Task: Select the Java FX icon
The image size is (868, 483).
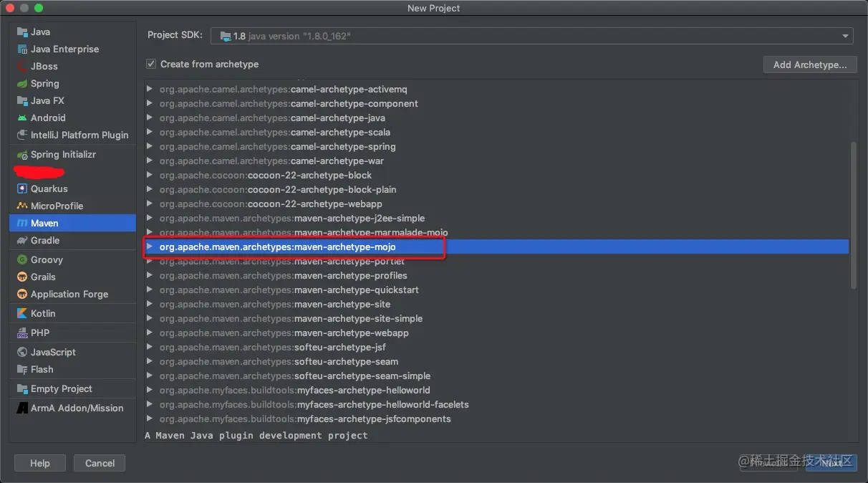Action: coord(22,101)
